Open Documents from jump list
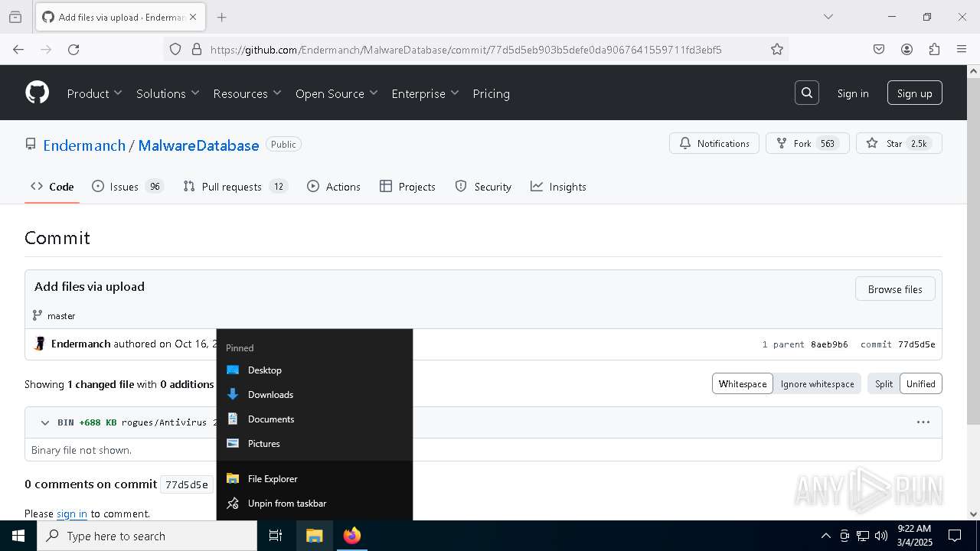980x551 pixels. [315, 419]
